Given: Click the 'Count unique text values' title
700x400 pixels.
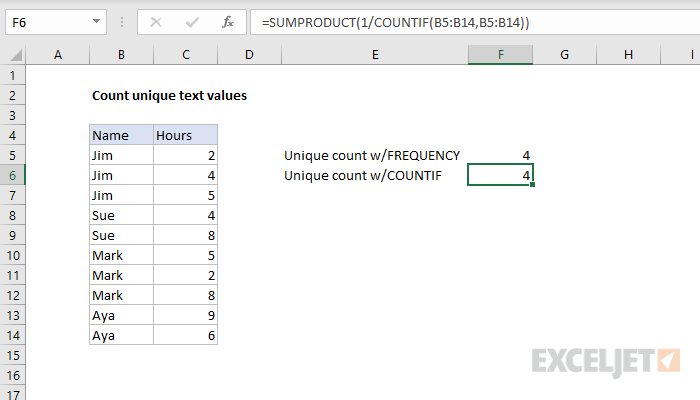Looking at the screenshot, I should (x=169, y=96).
